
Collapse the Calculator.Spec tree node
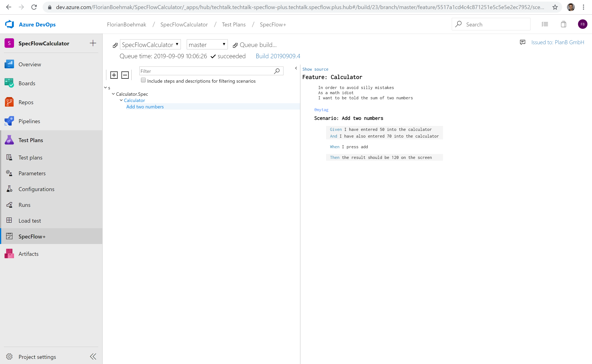pos(113,94)
